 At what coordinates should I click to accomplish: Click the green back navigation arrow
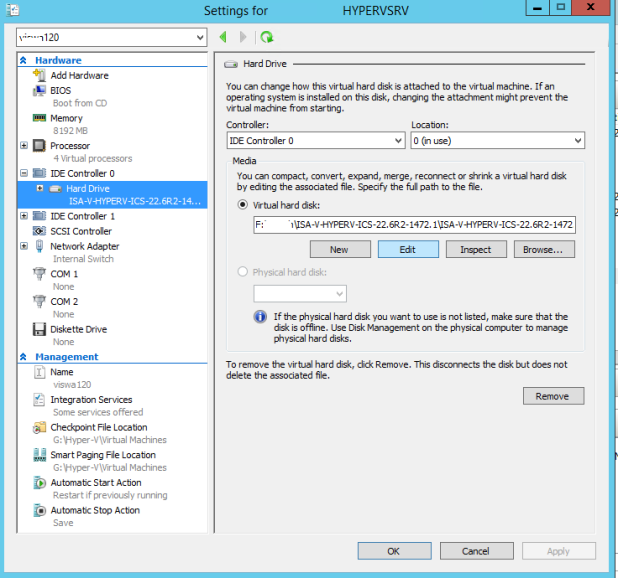tap(223, 37)
